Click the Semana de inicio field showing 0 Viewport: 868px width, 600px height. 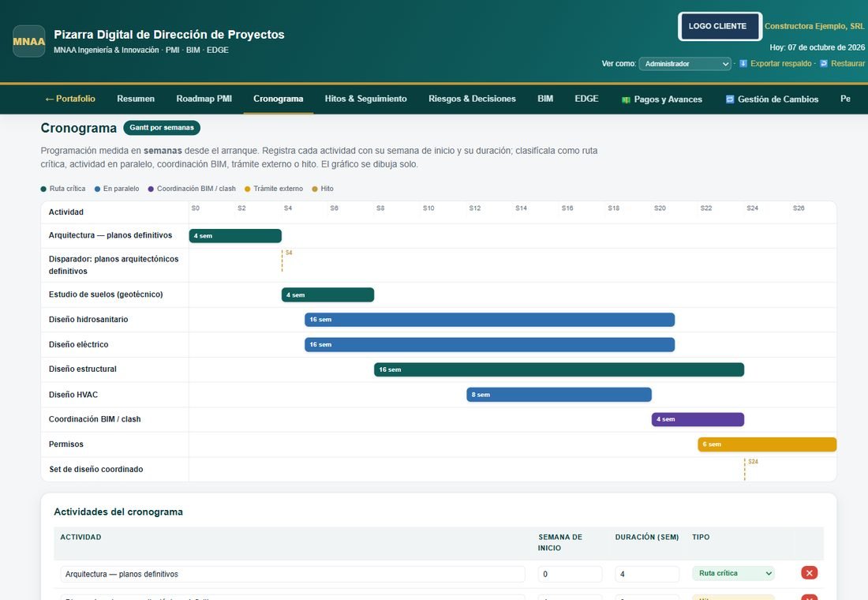(x=570, y=574)
